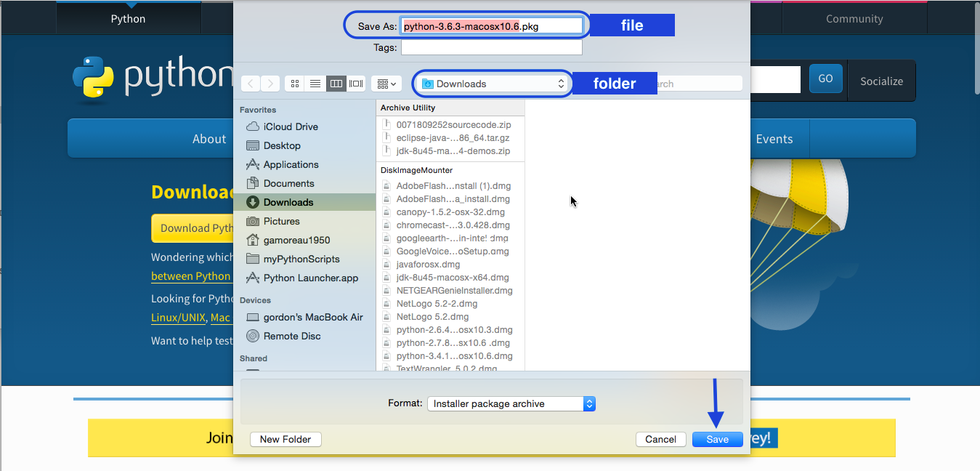Click the forward navigation arrow in the save dialog
This screenshot has width=980, height=471.
270,84
